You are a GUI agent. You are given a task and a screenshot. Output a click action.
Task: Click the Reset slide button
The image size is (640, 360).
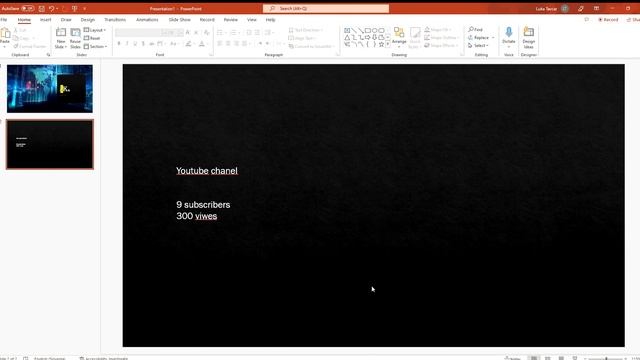coord(92,38)
